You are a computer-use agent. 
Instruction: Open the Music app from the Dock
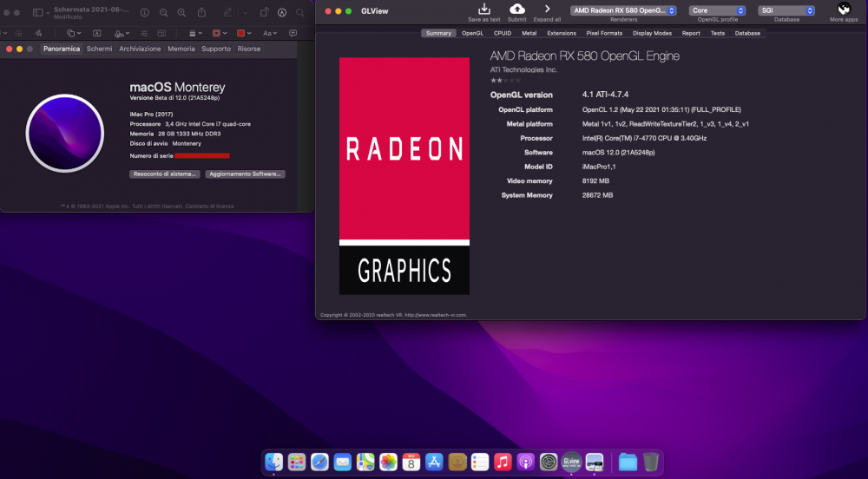[503, 462]
